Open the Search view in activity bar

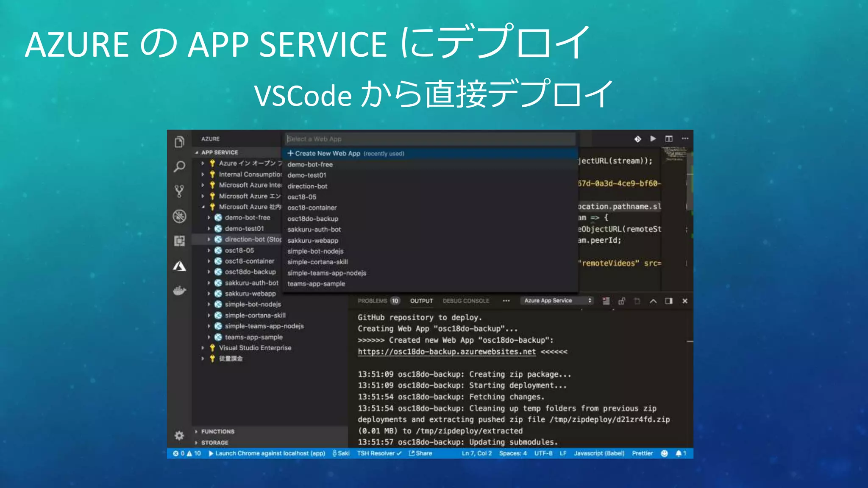[180, 166]
